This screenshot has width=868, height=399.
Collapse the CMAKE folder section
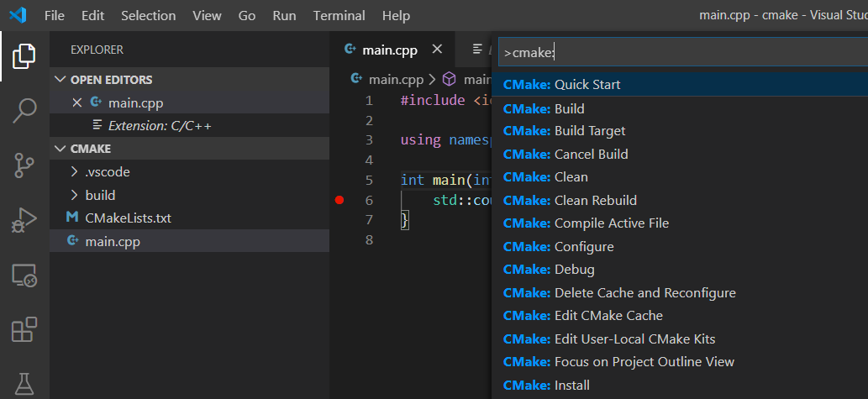[60, 149]
